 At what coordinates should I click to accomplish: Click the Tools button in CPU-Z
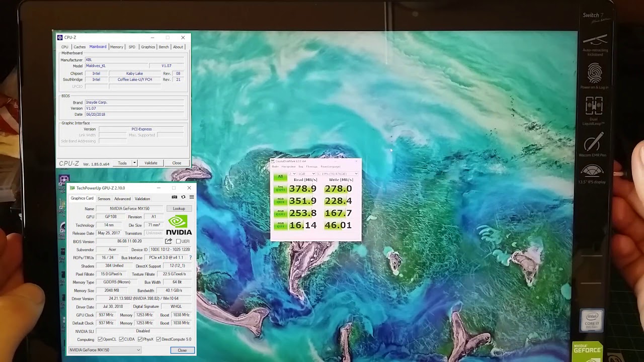click(122, 163)
